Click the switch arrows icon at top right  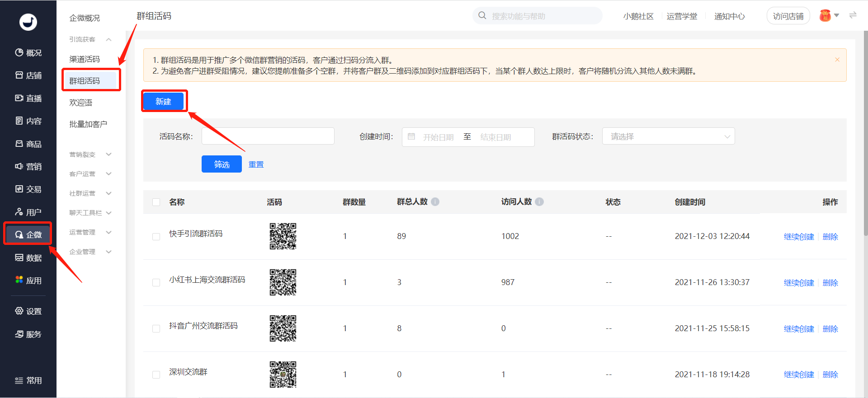(853, 15)
